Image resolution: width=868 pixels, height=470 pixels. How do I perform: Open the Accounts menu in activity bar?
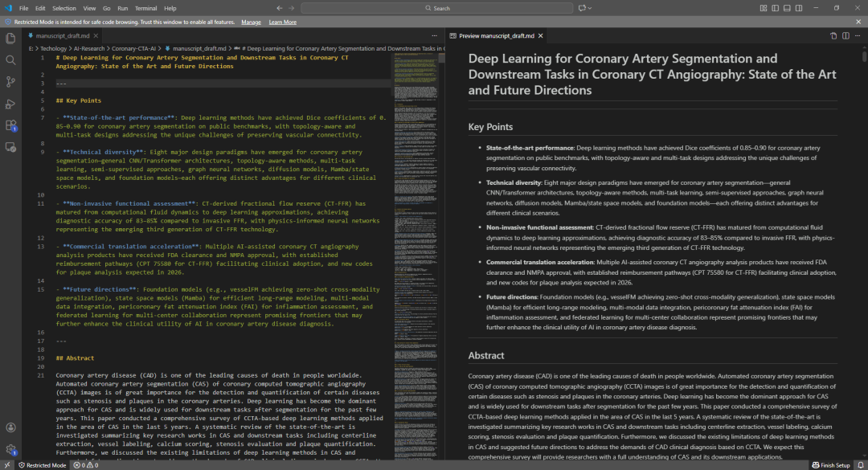click(x=10, y=427)
